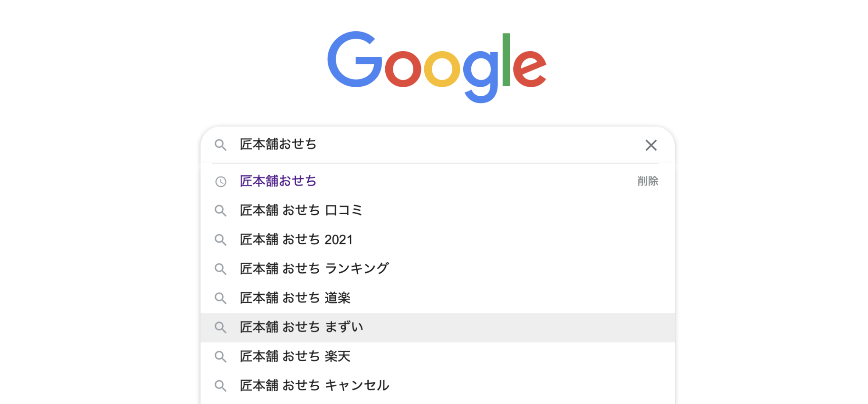Click the search icon next to 2021 suggestion
The height and width of the screenshot is (404, 868).
(x=220, y=240)
